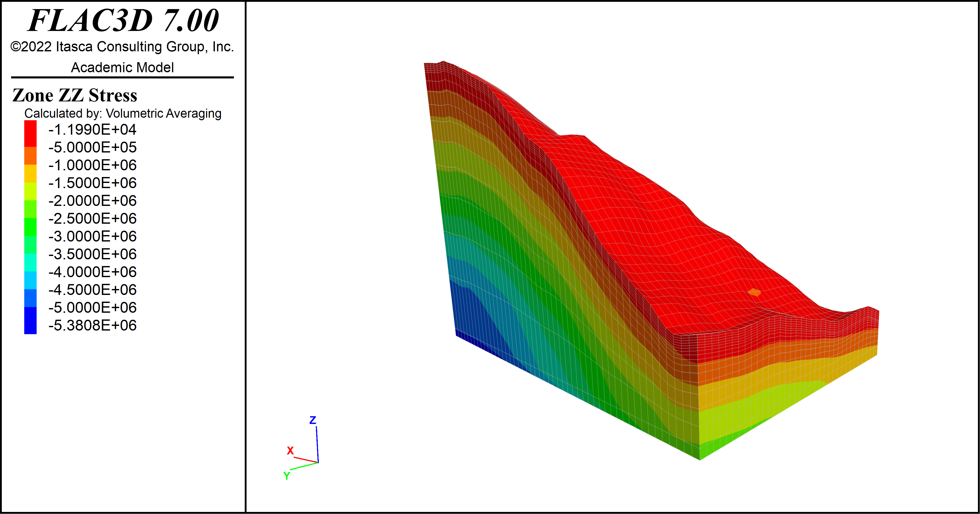Click the legend value -3.5000E+06
Screen dimensions: 980x514
click(x=92, y=254)
